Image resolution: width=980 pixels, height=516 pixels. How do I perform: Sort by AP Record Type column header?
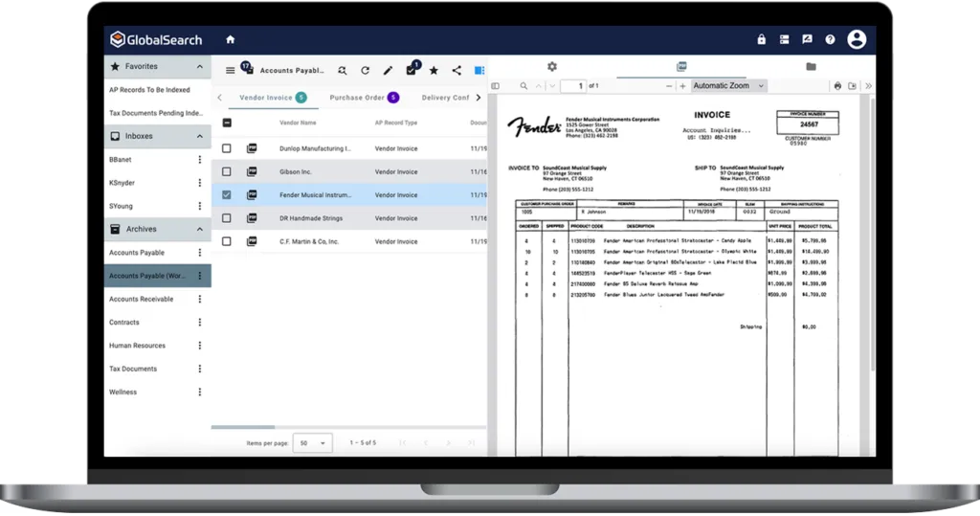click(x=396, y=123)
